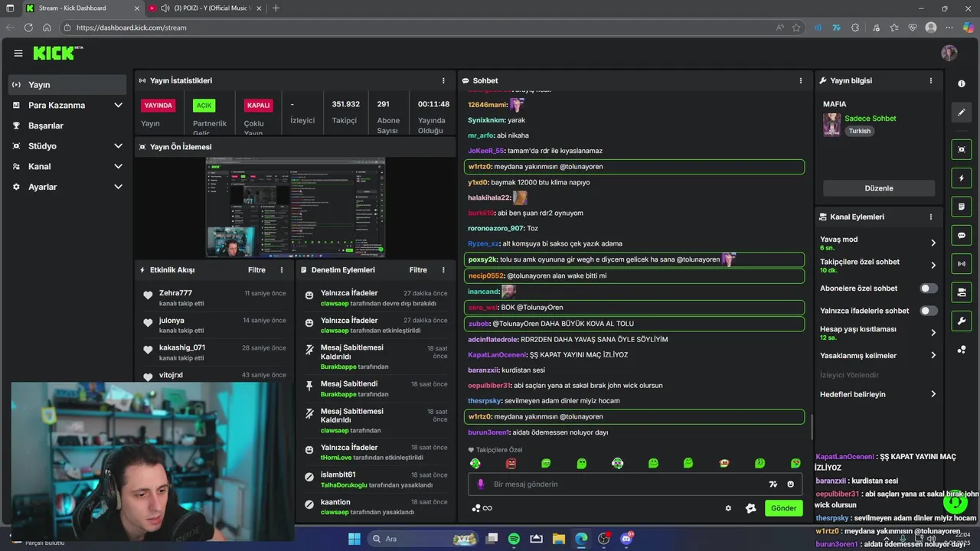Screen dimensions: 980x551
Task: Open chat settings gear icon beside Gönder
Action: (728, 508)
